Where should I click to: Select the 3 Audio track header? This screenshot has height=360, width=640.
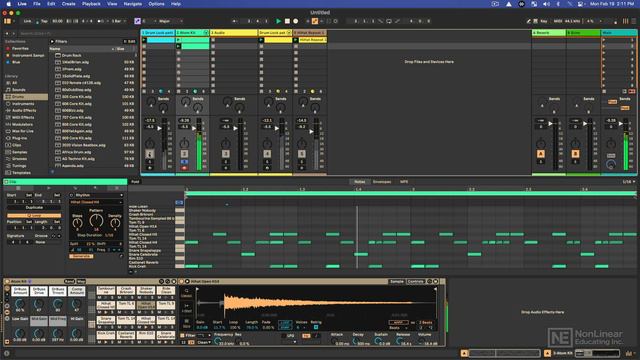tap(234, 32)
